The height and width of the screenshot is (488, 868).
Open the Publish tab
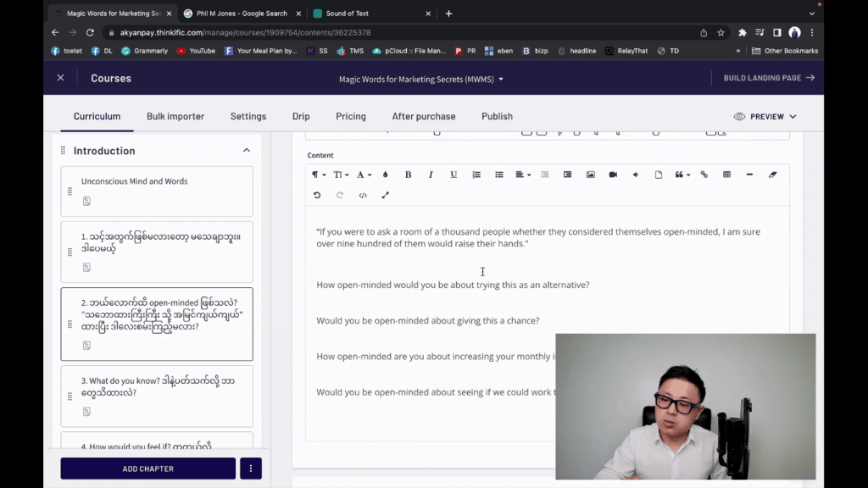point(497,116)
